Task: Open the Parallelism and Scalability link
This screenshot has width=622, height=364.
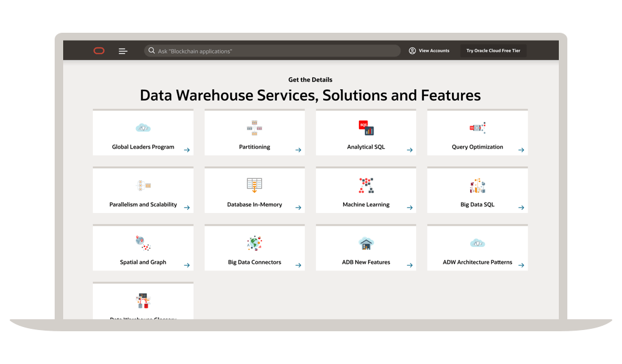Action: tap(143, 205)
